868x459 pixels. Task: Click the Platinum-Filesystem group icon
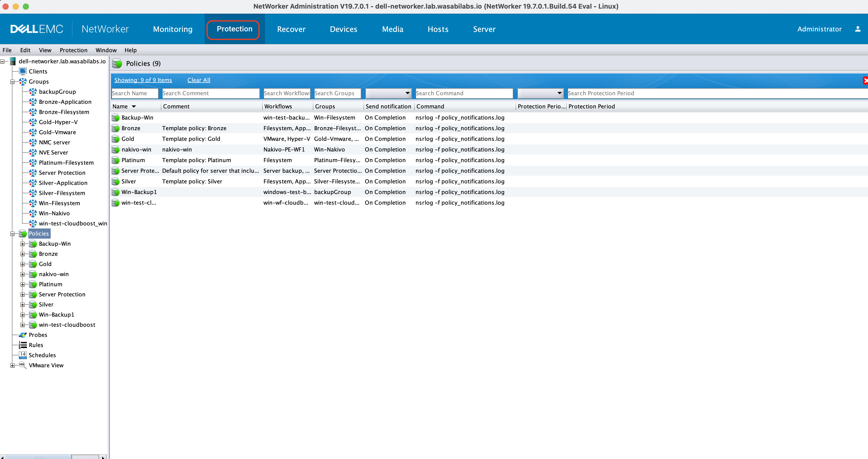coord(33,162)
